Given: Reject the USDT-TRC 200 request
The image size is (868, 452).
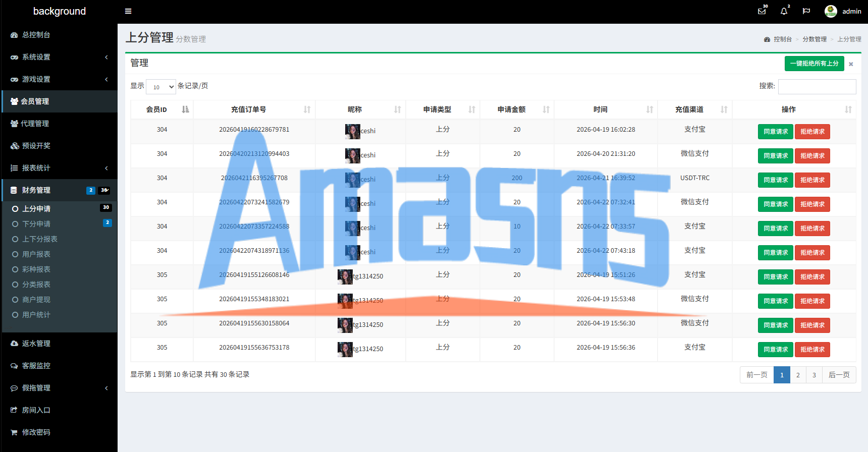Looking at the screenshot, I should pyautogui.click(x=812, y=180).
